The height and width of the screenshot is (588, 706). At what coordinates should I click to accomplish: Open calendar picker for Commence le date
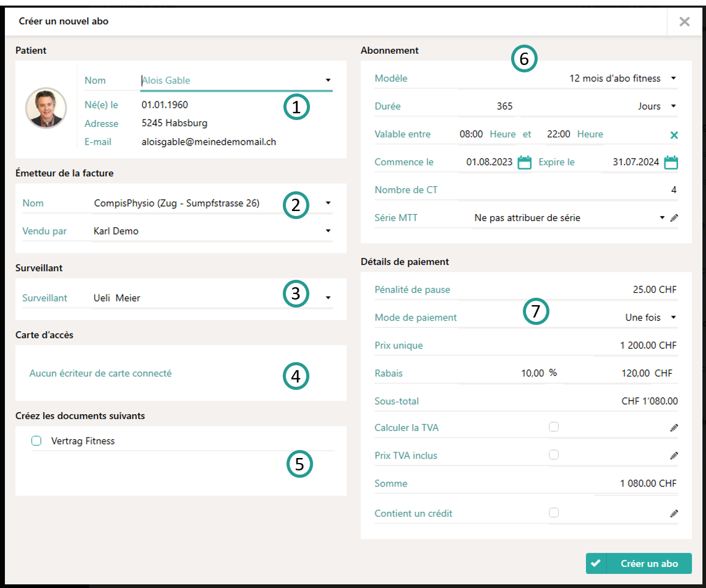pos(524,163)
